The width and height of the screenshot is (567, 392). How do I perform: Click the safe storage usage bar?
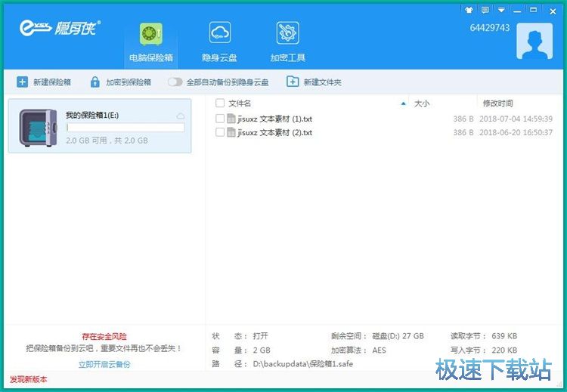click(125, 127)
